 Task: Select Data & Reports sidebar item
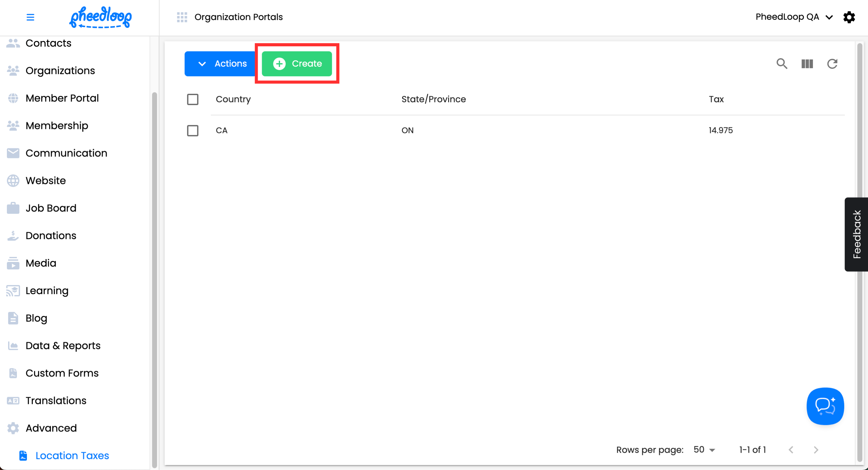point(63,346)
